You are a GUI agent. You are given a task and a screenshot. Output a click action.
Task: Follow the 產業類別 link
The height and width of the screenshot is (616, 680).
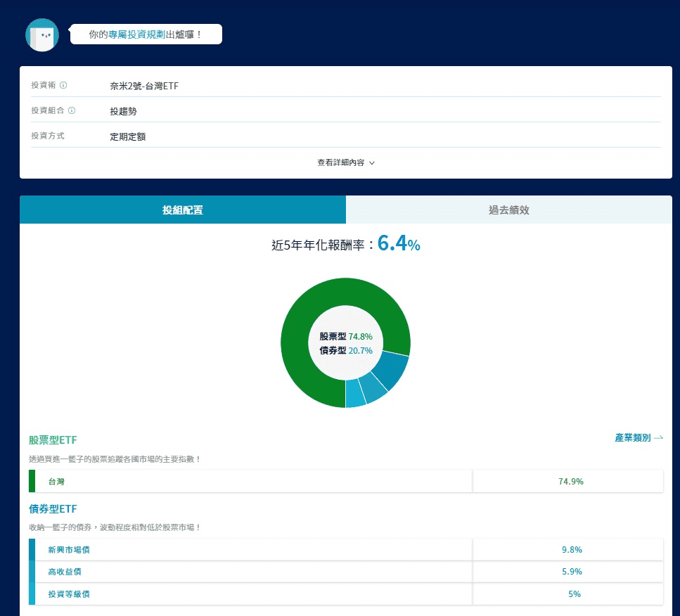(x=633, y=437)
